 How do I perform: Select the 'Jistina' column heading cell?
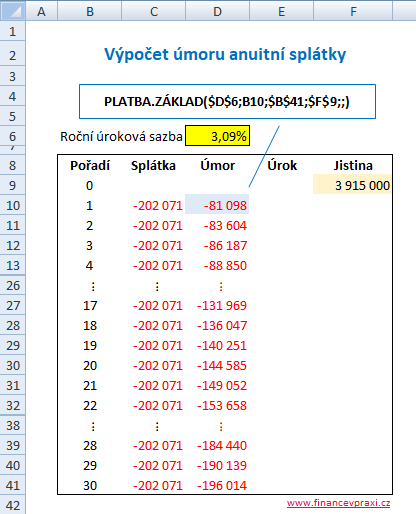coord(353,165)
